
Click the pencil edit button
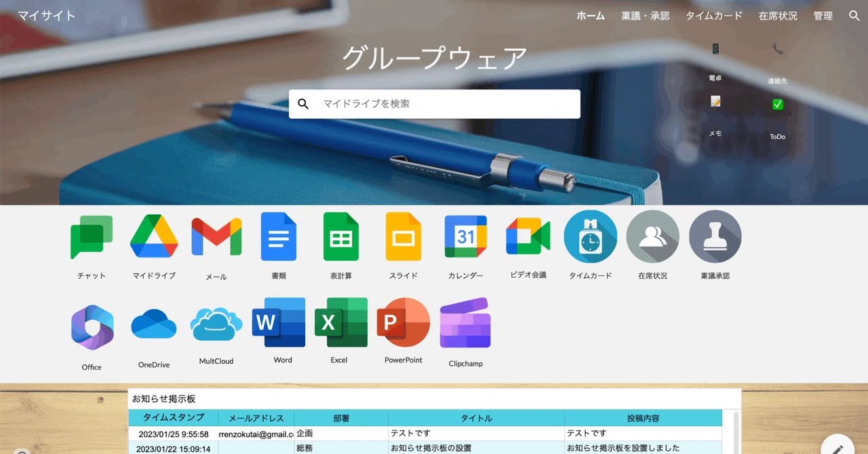coord(837,449)
